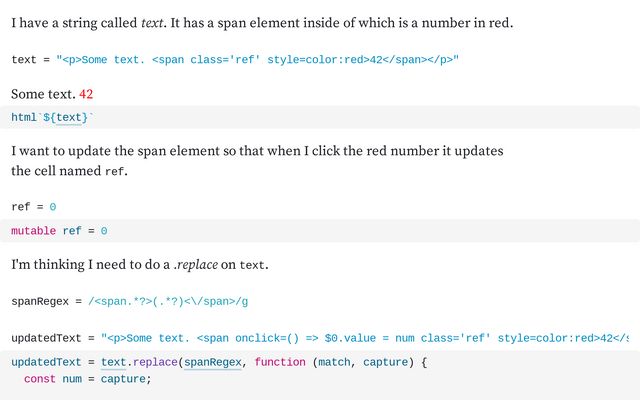640x400 pixels.
Task: Click the updatedText output string
Action: [364, 338]
